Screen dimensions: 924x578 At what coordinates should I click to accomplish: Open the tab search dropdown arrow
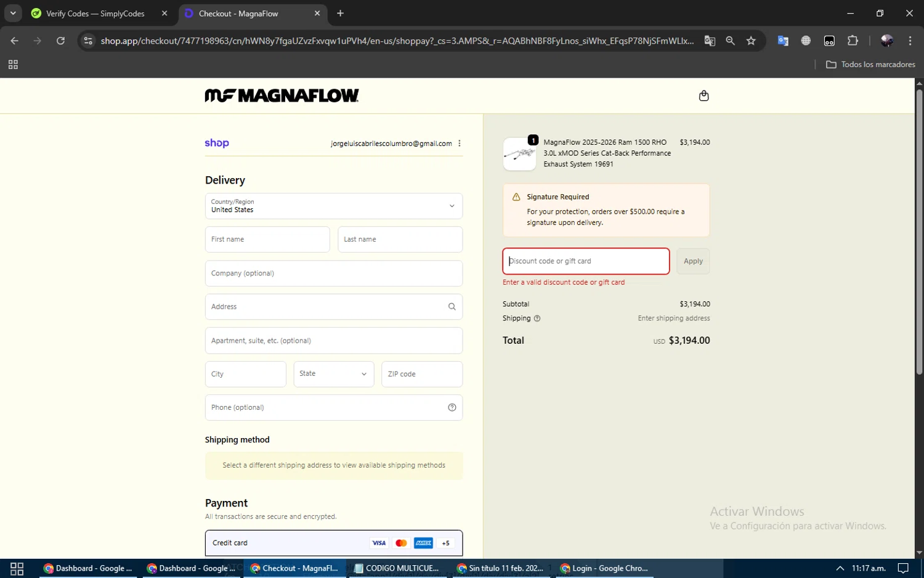13,13
